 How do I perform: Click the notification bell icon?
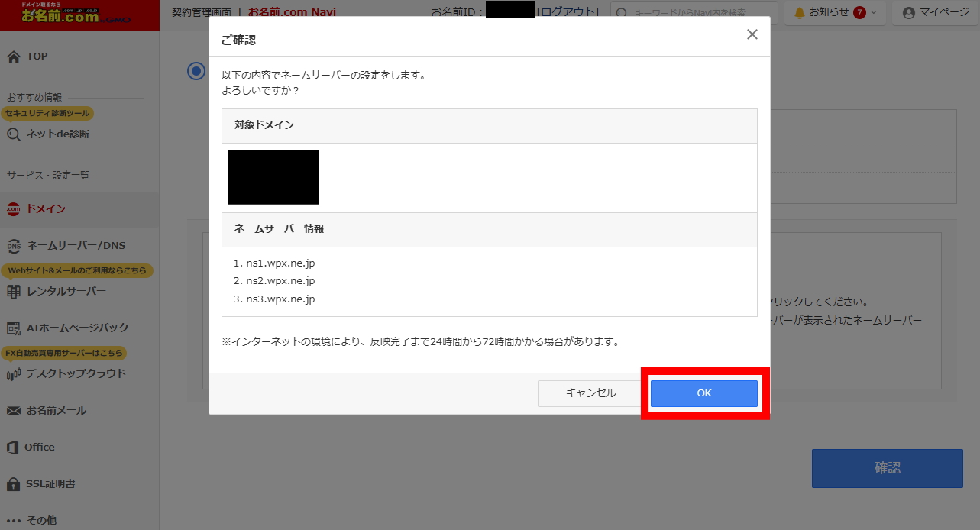pyautogui.click(x=800, y=13)
